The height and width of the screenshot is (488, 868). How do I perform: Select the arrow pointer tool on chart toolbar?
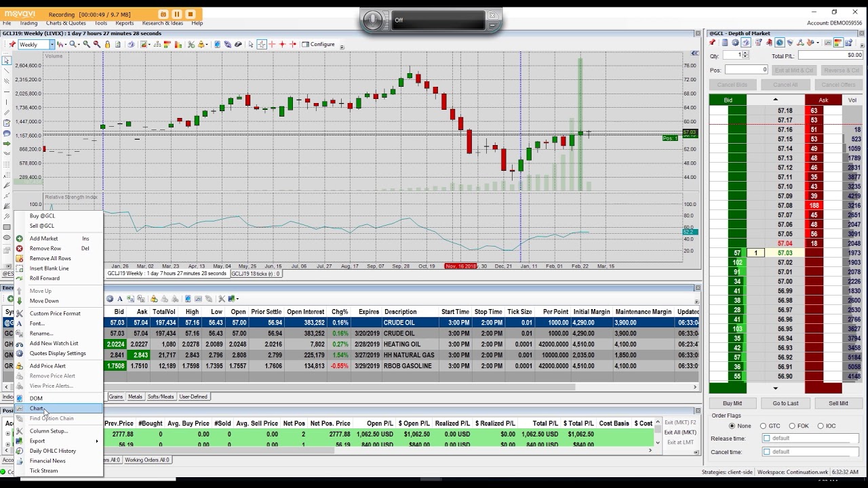tap(251, 45)
